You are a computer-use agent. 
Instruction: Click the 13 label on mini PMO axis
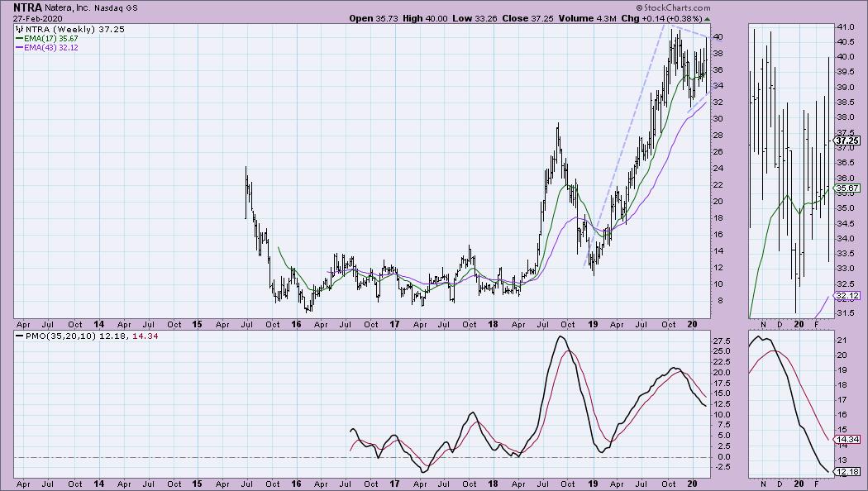pos(841,460)
